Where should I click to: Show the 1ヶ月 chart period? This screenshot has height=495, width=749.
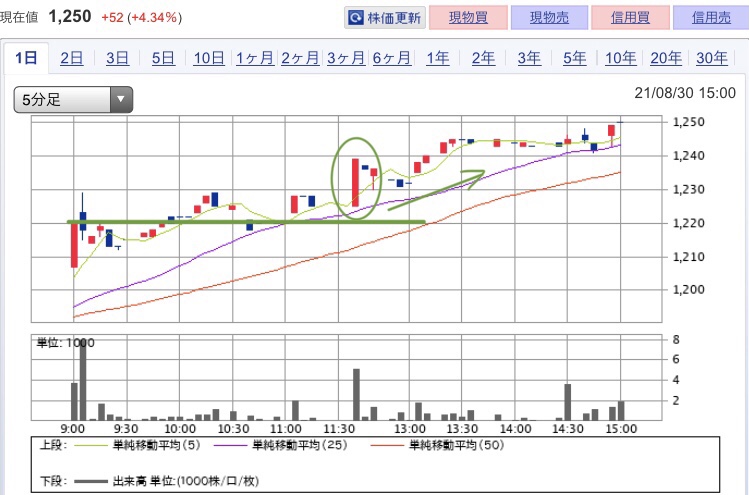255,58
